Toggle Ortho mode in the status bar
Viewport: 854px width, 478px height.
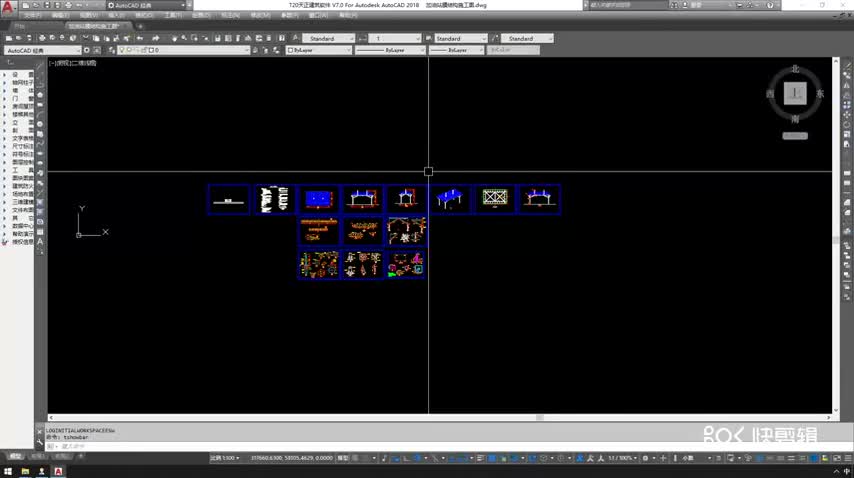[406, 458]
